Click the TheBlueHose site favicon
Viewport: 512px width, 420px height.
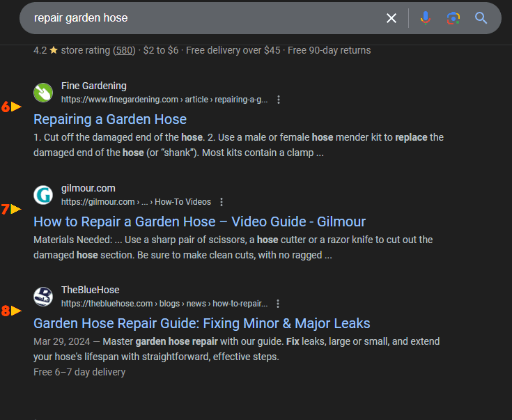[x=43, y=297]
